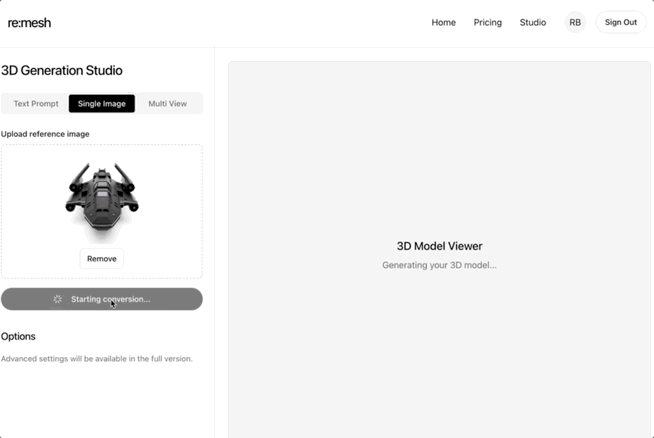Remove the uploaded reference image
The width and height of the screenshot is (654, 438).
tap(102, 259)
